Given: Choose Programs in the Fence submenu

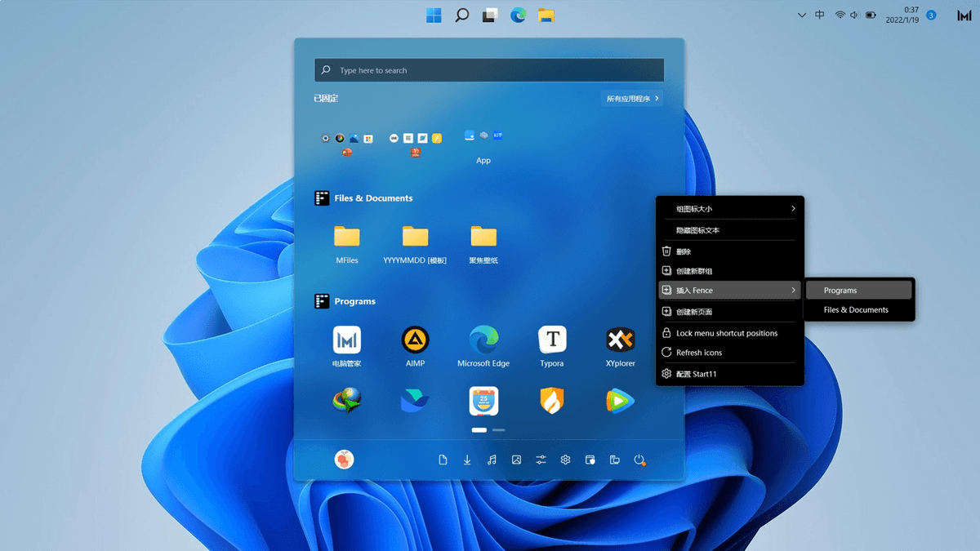Looking at the screenshot, I should tap(859, 291).
